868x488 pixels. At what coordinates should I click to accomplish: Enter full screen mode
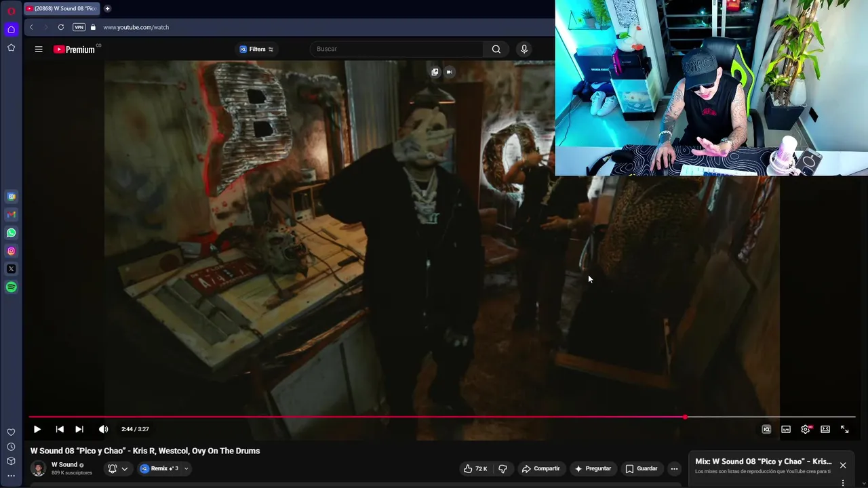845,429
